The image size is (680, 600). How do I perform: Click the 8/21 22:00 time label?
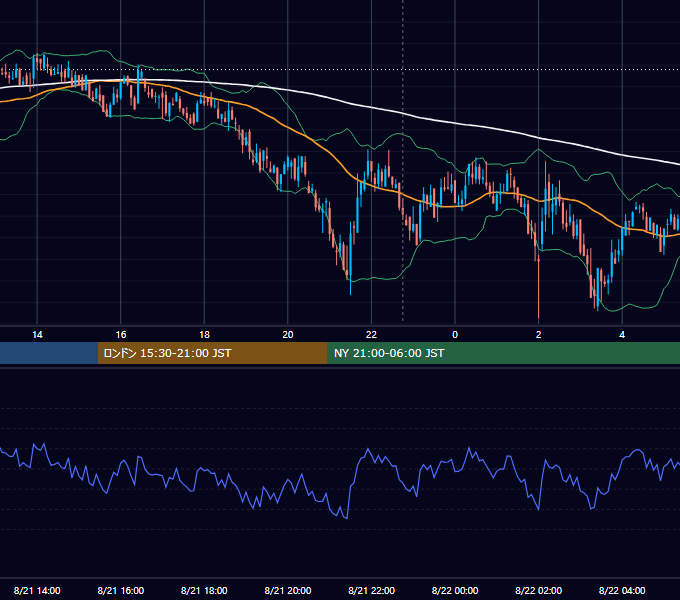click(372, 590)
